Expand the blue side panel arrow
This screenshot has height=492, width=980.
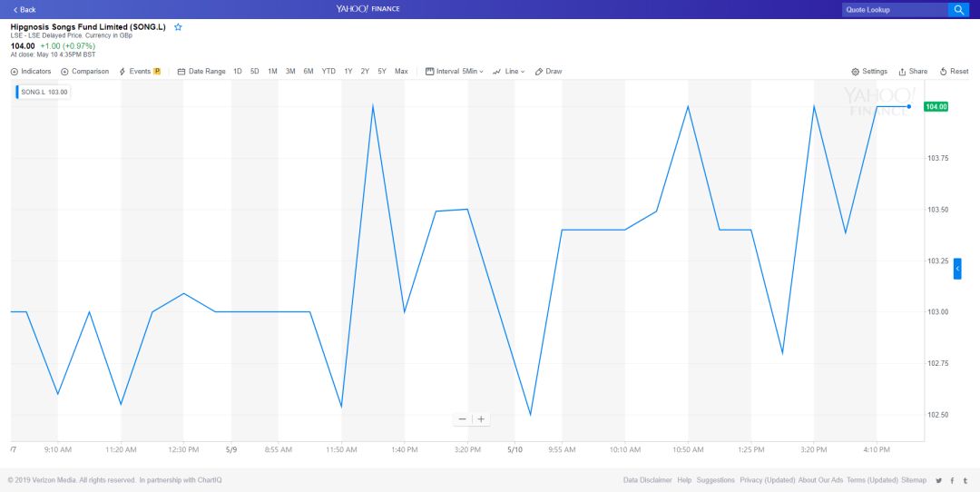pyautogui.click(x=956, y=269)
